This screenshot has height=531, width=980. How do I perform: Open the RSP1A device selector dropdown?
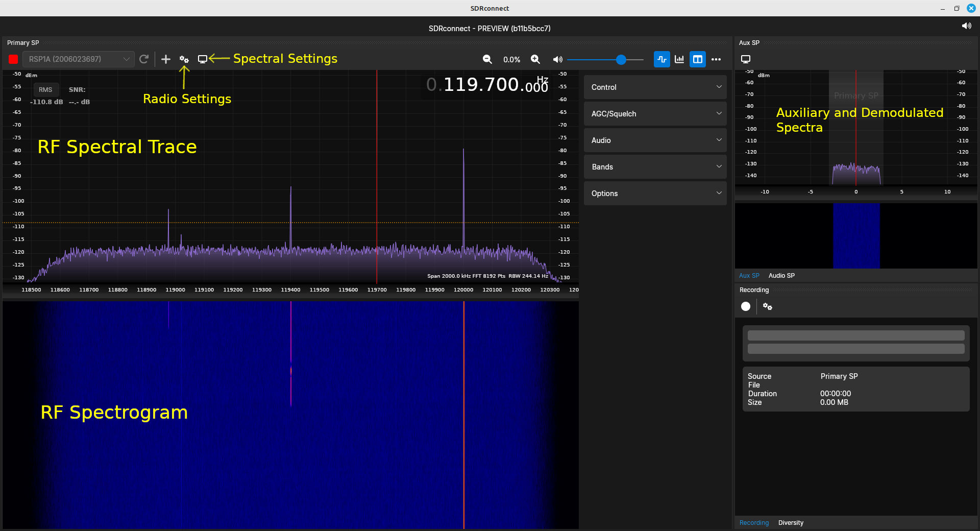click(x=79, y=59)
